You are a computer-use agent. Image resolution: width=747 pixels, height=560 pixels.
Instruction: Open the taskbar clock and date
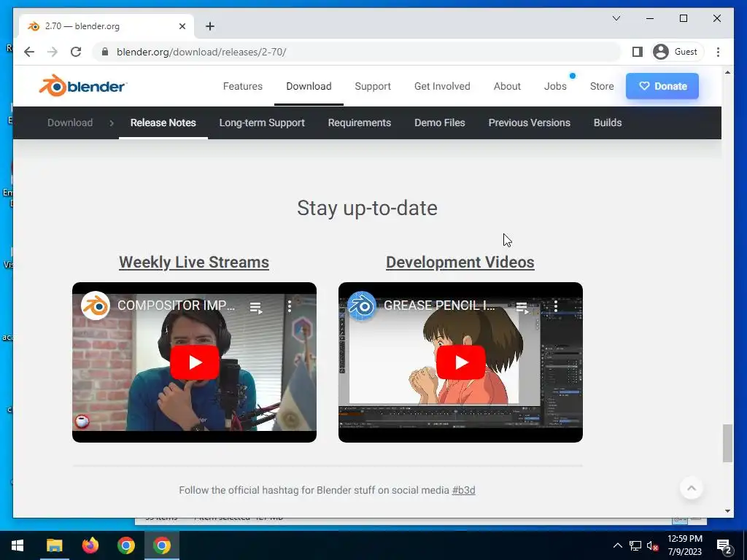pyautogui.click(x=684, y=545)
